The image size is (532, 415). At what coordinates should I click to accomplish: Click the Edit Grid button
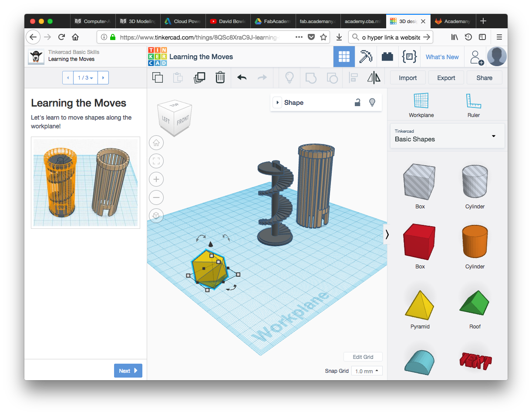(x=363, y=357)
